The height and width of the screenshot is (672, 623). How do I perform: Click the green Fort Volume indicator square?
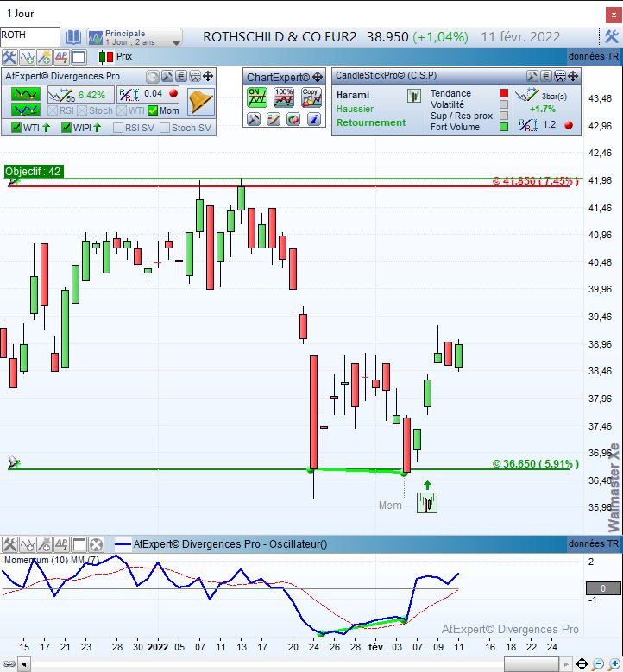pyautogui.click(x=504, y=127)
